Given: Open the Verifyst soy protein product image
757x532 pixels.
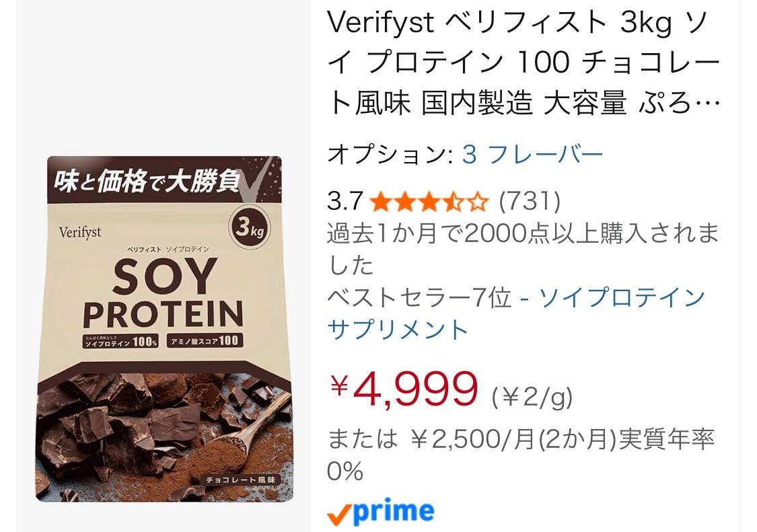Looking at the screenshot, I should (x=164, y=329).
